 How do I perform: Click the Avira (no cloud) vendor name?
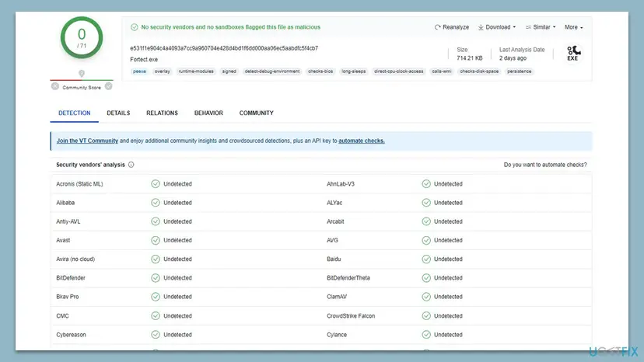point(75,259)
